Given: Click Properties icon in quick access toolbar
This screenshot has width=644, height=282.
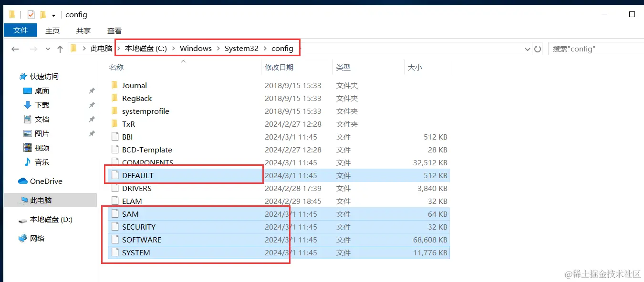Looking at the screenshot, I should click(31, 15).
